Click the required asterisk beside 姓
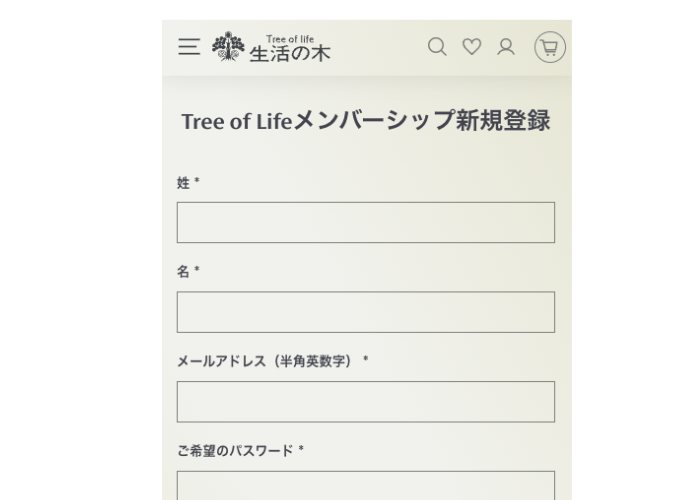Viewport: 700px width, 500px height. 197,182
